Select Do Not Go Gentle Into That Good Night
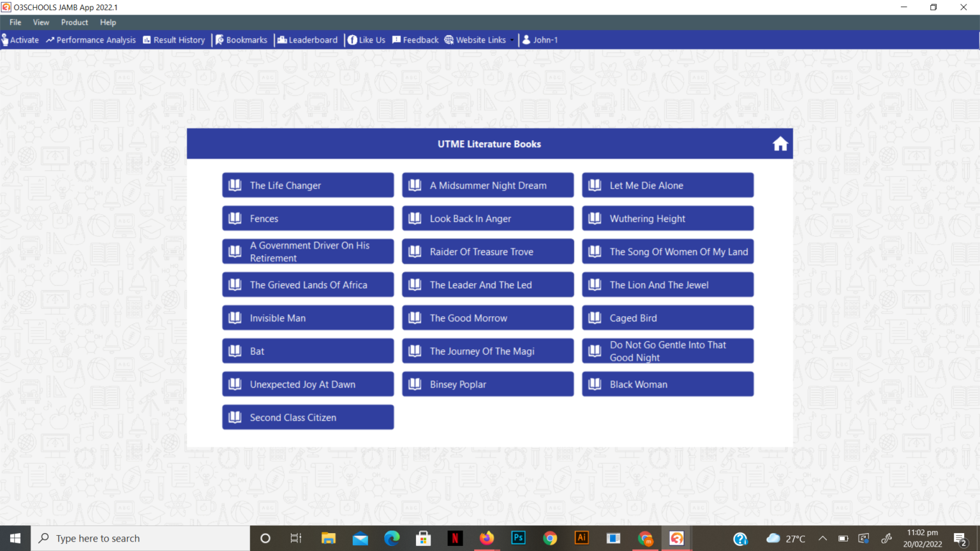Image resolution: width=980 pixels, height=551 pixels. pos(667,351)
